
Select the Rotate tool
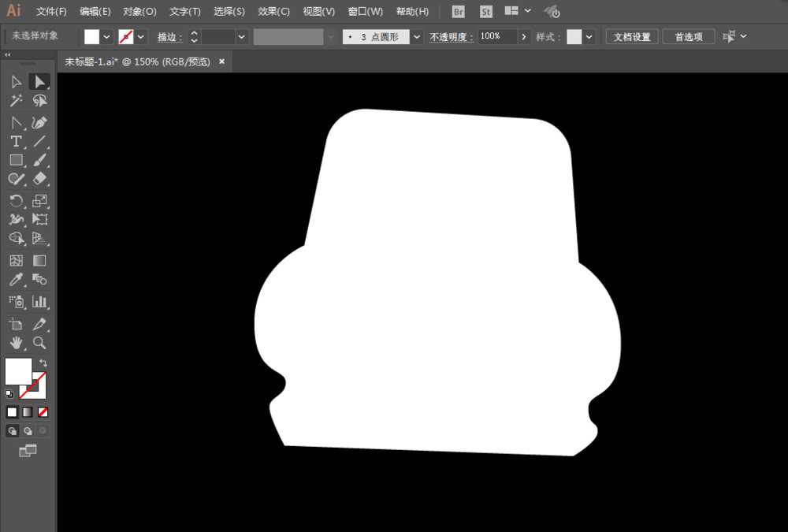click(16, 201)
